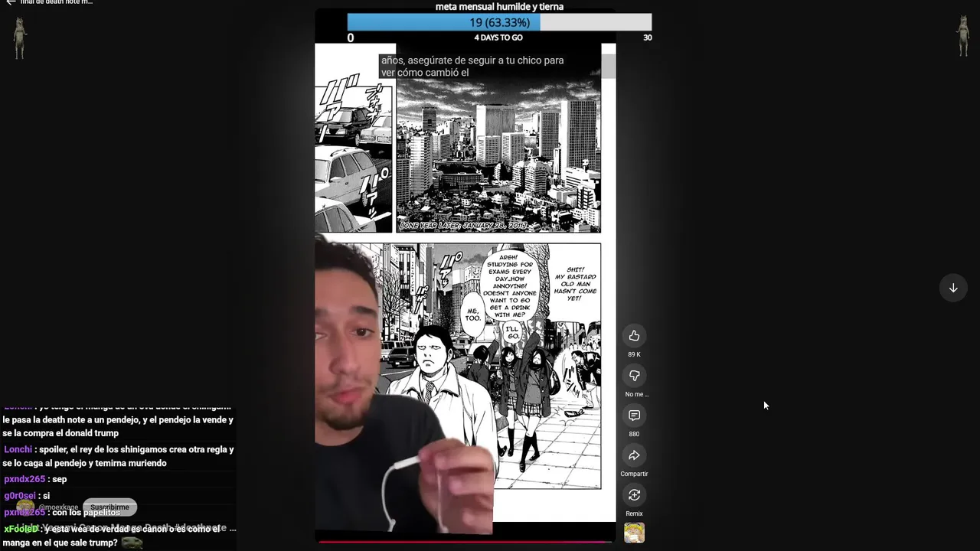Image resolution: width=980 pixels, height=551 pixels.
Task: Click the Compartir share arrow icon
Action: pyautogui.click(x=634, y=455)
